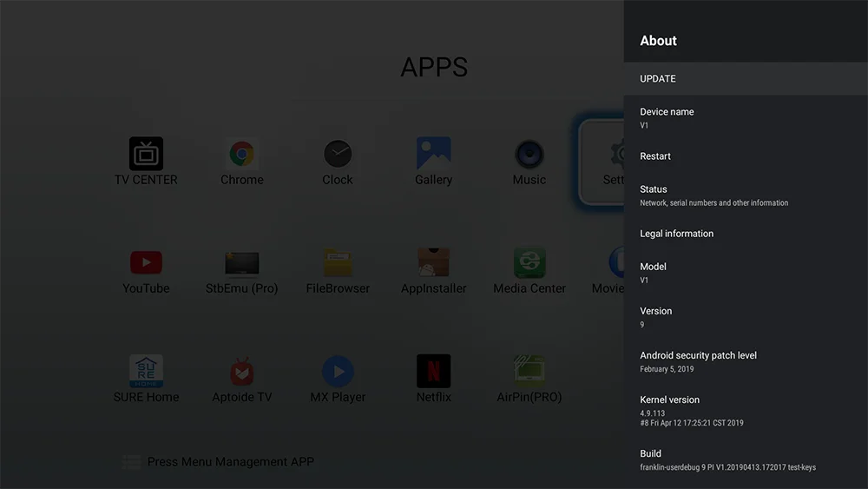Open the StbEmu (Pro) app icon
This screenshot has width=868, height=489.
[x=242, y=263]
